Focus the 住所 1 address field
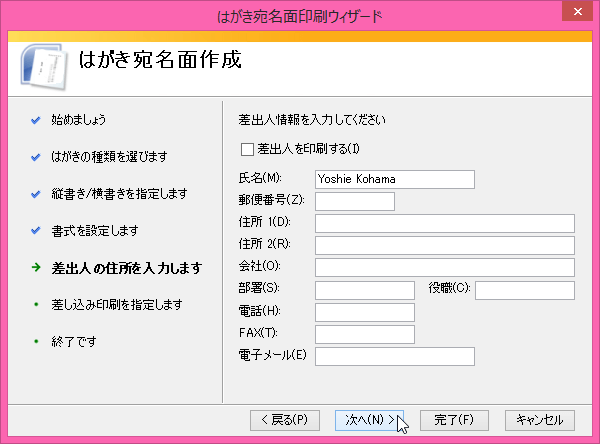Image resolution: width=600 pixels, height=444 pixels. [x=444, y=223]
